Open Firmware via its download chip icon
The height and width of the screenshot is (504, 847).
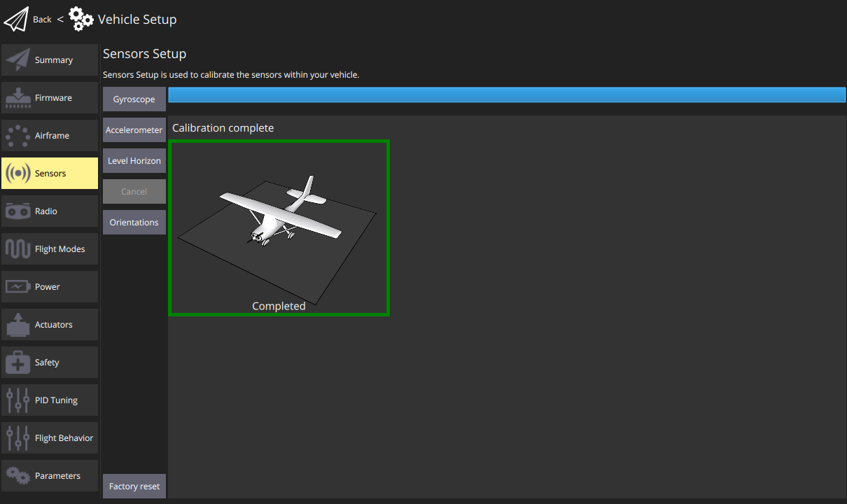(x=17, y=98)
